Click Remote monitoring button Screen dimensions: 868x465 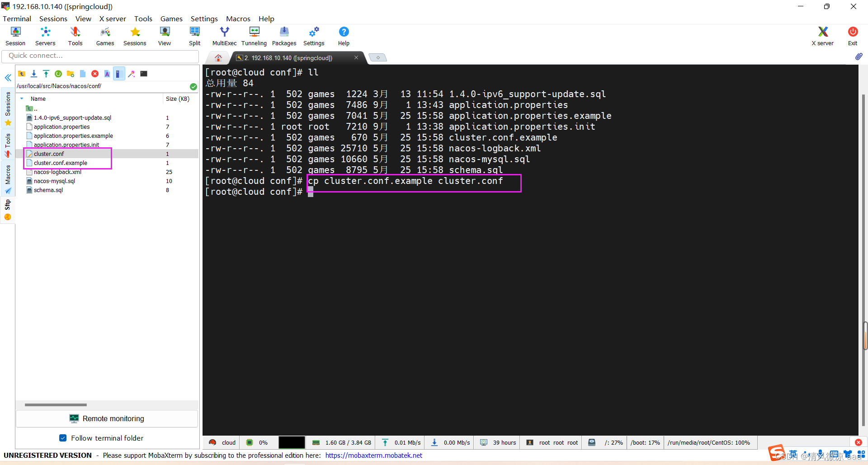tap(107, 418)
